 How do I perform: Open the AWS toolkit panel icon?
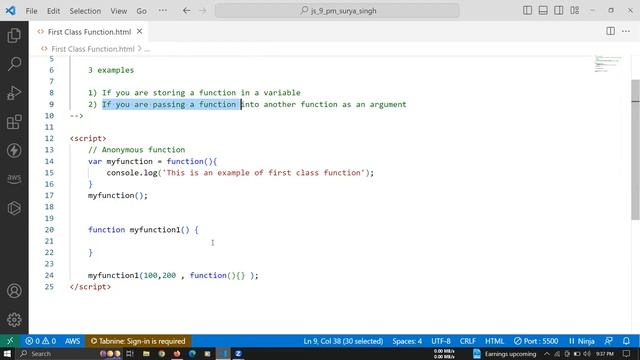(14, 179)
